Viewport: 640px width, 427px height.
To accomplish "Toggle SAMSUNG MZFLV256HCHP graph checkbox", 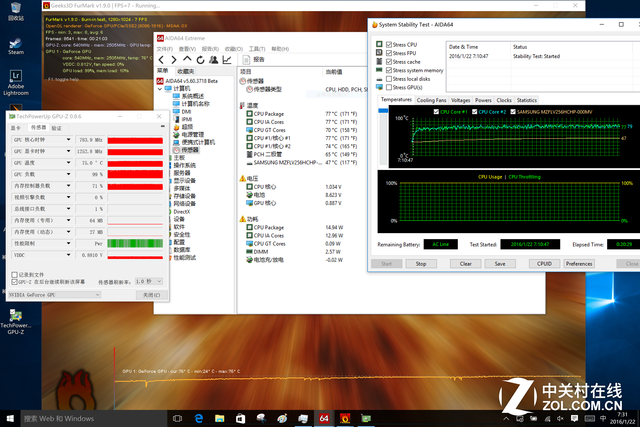I will 513,111.
